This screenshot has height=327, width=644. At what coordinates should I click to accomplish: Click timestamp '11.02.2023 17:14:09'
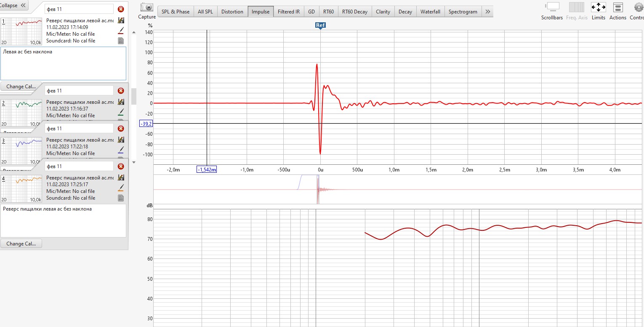(67, 27)
